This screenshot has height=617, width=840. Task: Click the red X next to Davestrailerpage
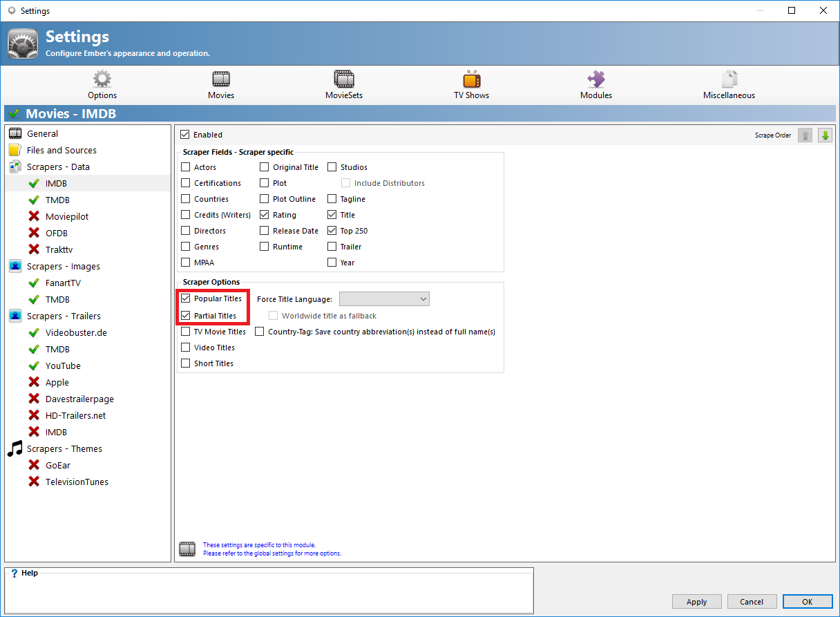click(x=33, y=399)
